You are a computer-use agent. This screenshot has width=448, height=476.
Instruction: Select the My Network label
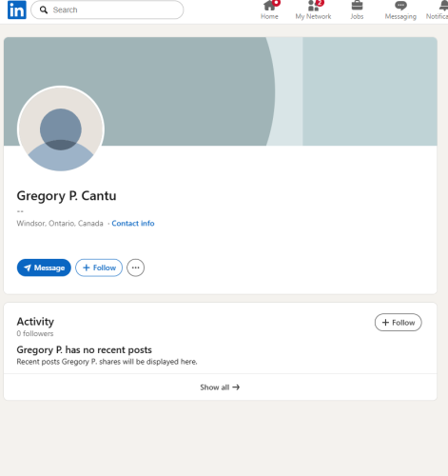coord(313,16)
